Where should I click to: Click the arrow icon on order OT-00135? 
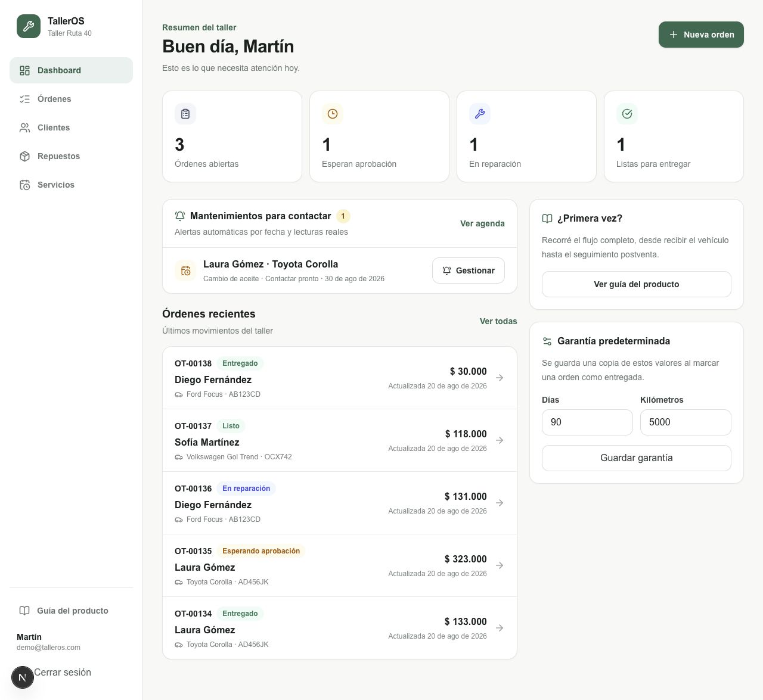[500, 565]
